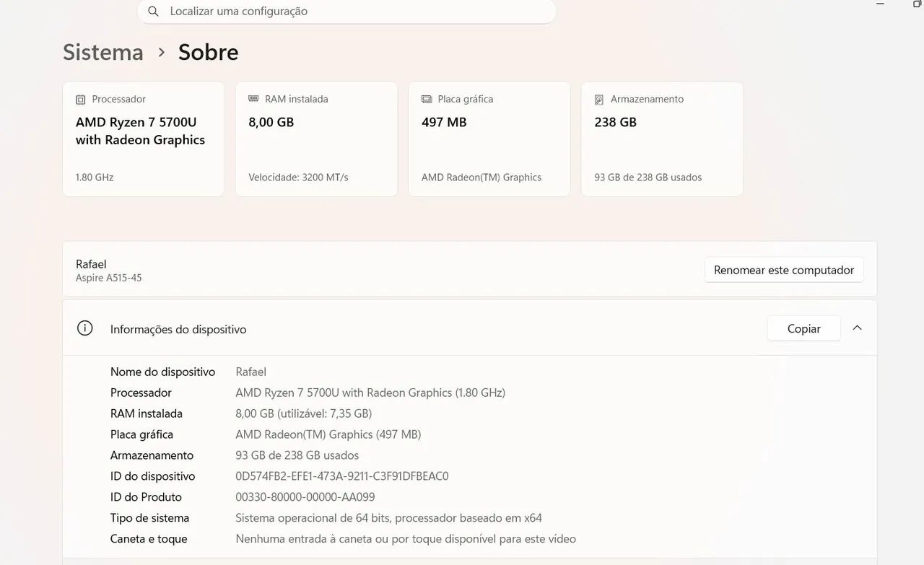Go back to Sistema breadcrumb
Screen dimensions: 924x565
click(x=103, y=52)
